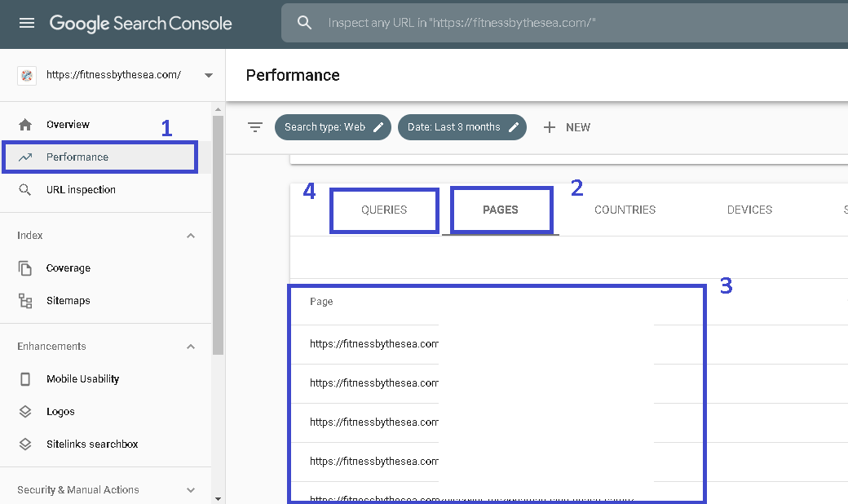Collapse the Index section chevron
This screenshot has height=504, width=848.
click(x=190, y=236)
